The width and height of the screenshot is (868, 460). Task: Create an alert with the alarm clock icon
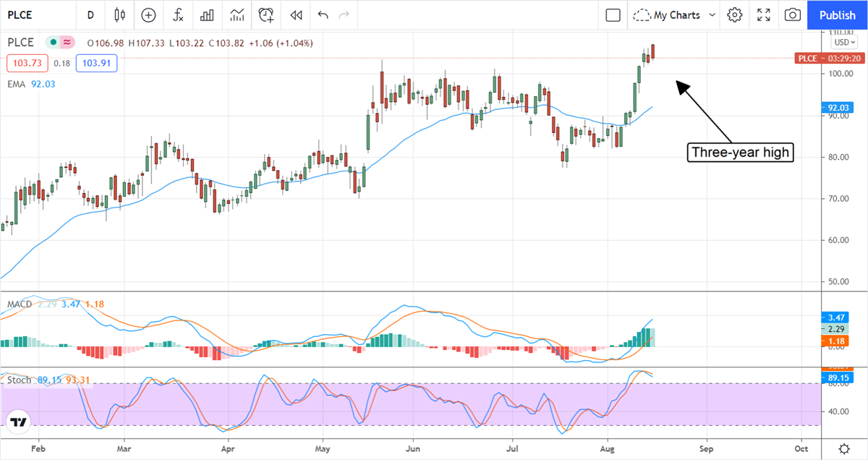(266, 14)
